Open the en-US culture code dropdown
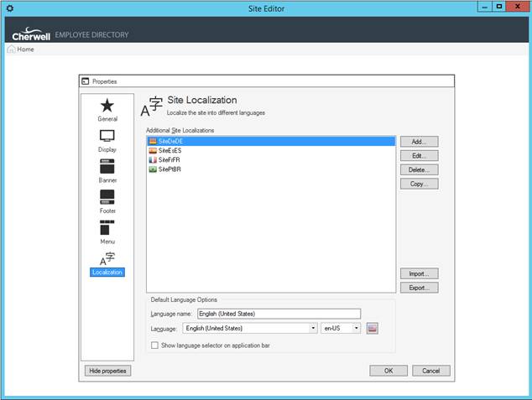The width and height of the screenshot is (532, 400). pyautogui.click(x=357, y=328)
